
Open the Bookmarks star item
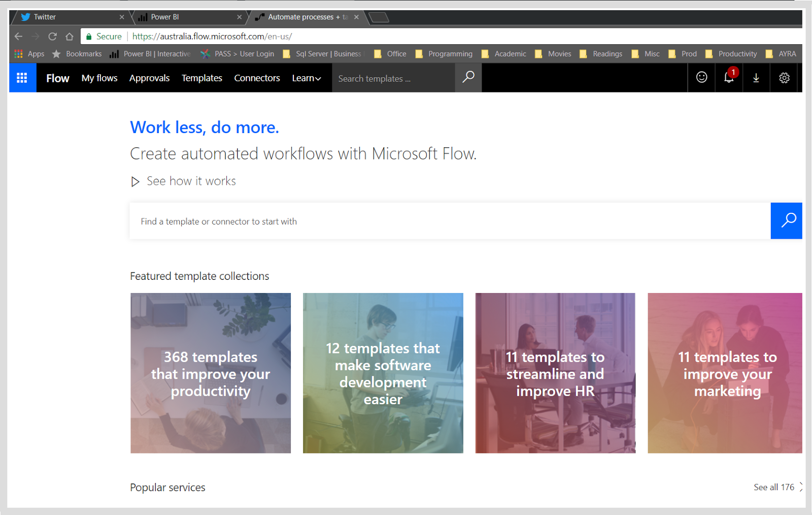77,54
